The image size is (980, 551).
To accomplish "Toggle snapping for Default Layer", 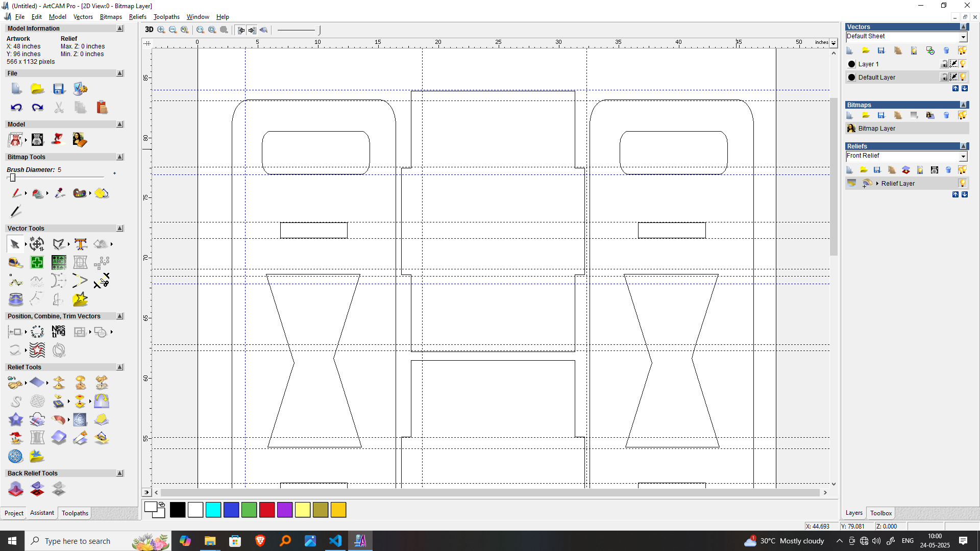I will tap(954, 77).
